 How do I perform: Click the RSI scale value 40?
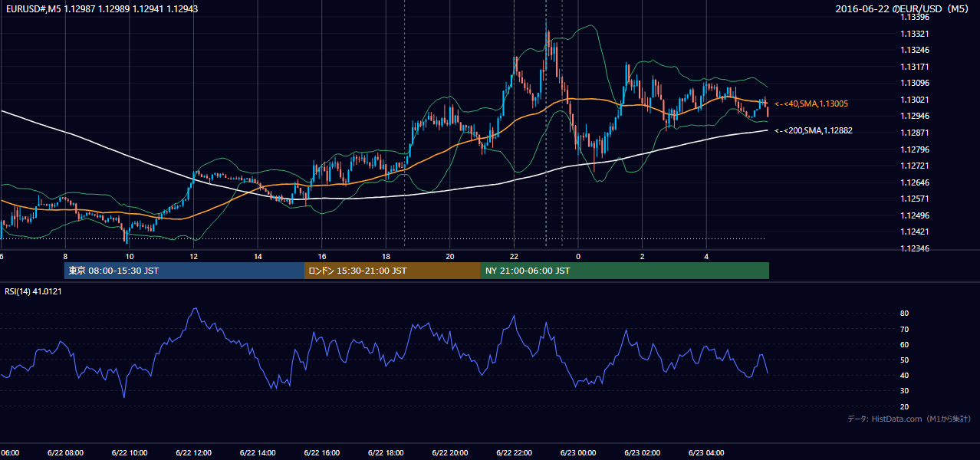905,375
